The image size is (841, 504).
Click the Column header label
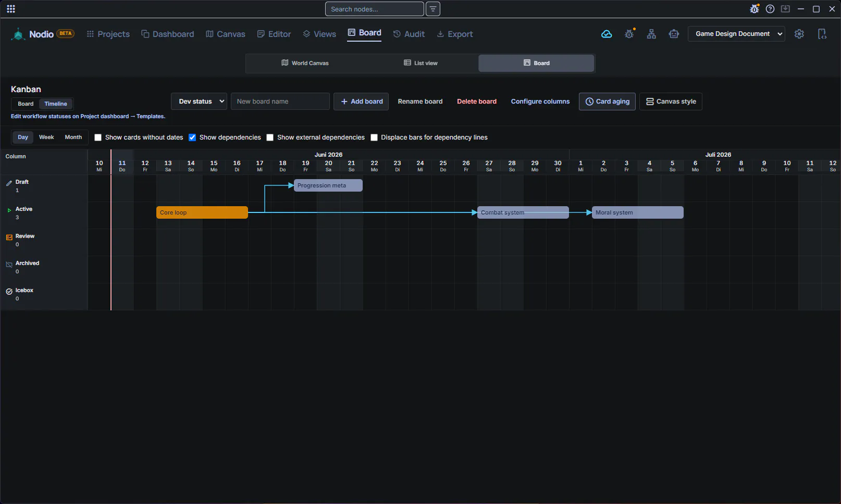coord(16,156)
